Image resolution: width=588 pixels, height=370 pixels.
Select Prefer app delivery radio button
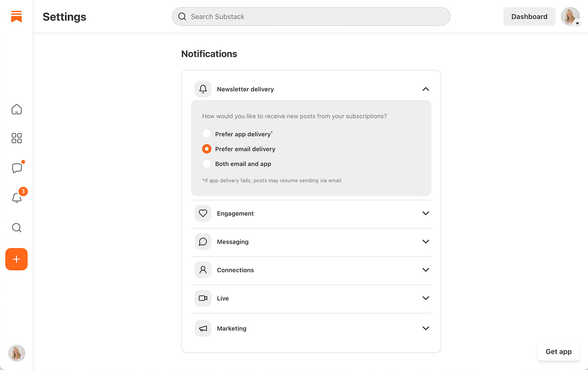(x=207, y=134)
